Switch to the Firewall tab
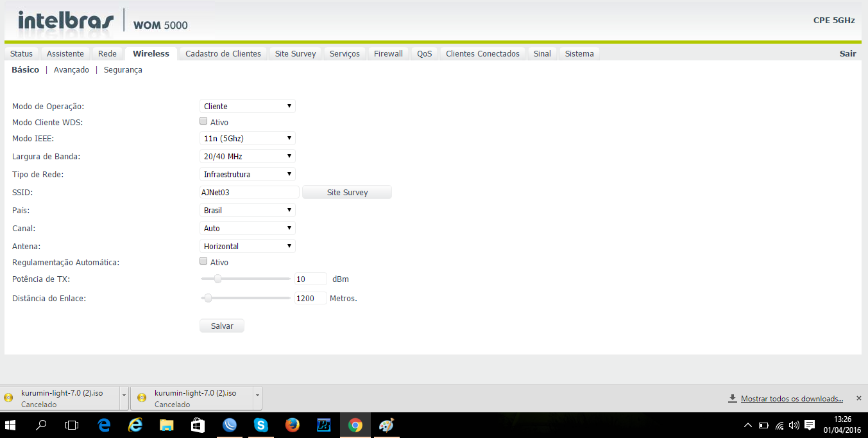The height and width of the screenshot is (438, 868). pyautogui.click(x=389, y=54)
